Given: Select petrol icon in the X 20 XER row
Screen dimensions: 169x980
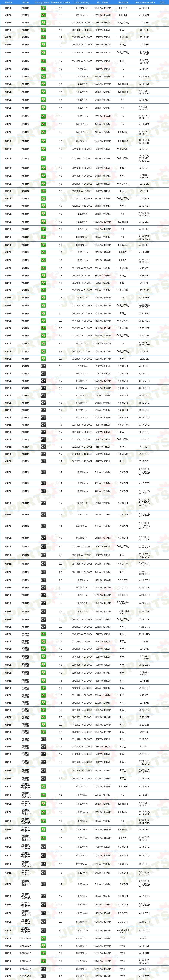Looking at the screenshot, I should click(x=43, y=321).
